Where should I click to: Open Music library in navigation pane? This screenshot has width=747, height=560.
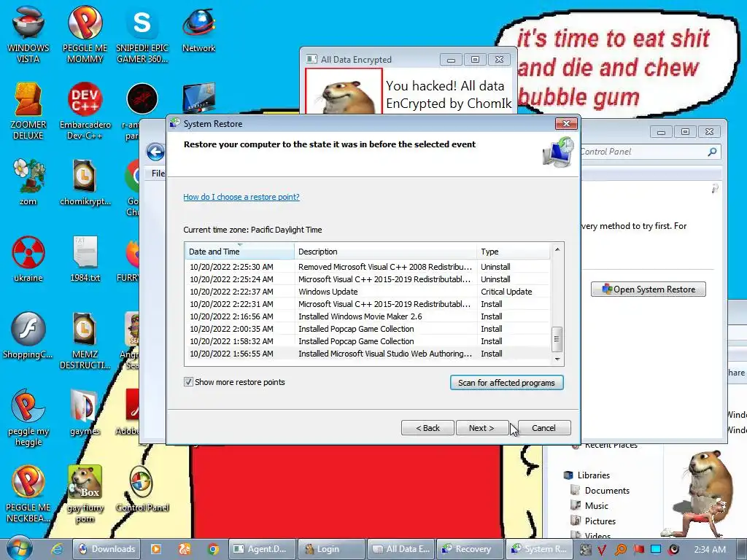[x=596, y=506]
